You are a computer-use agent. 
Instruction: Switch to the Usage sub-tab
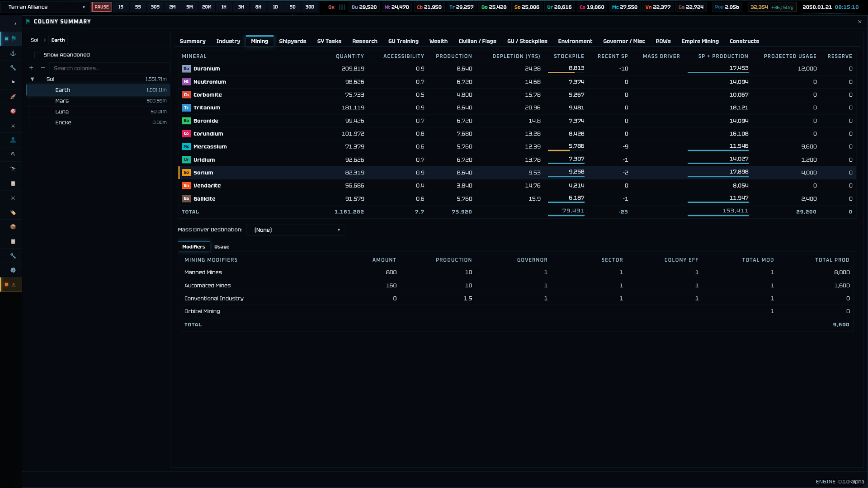[x=222, y=247]
